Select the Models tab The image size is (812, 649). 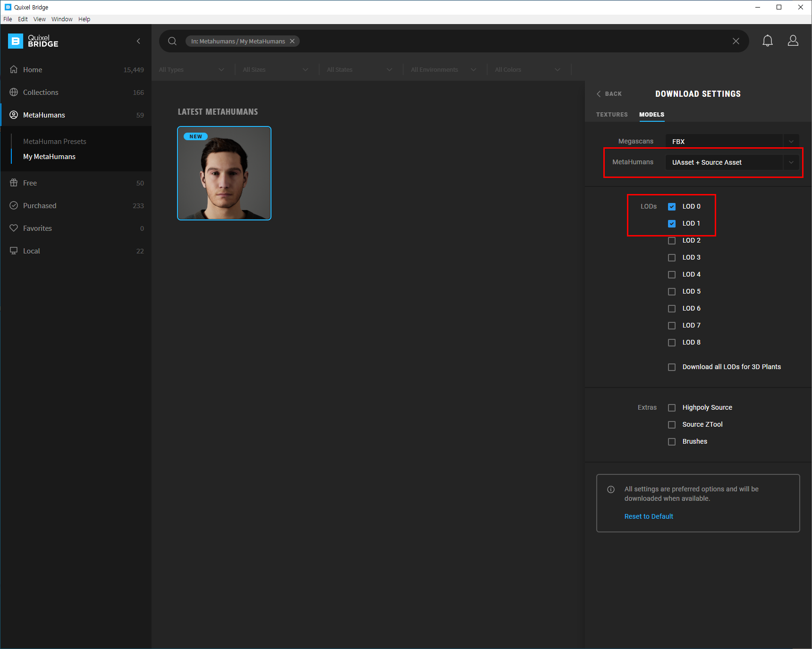(x=652, y=115)
